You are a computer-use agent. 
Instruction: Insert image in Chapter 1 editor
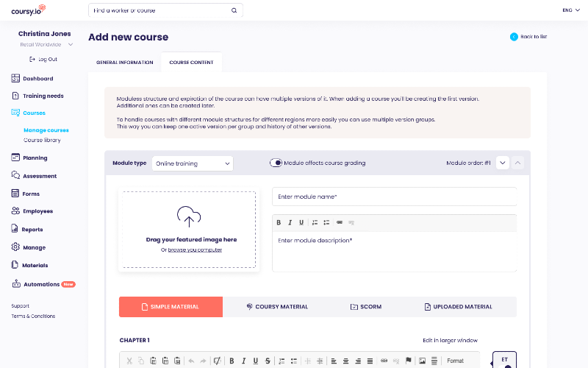[422, 361]
